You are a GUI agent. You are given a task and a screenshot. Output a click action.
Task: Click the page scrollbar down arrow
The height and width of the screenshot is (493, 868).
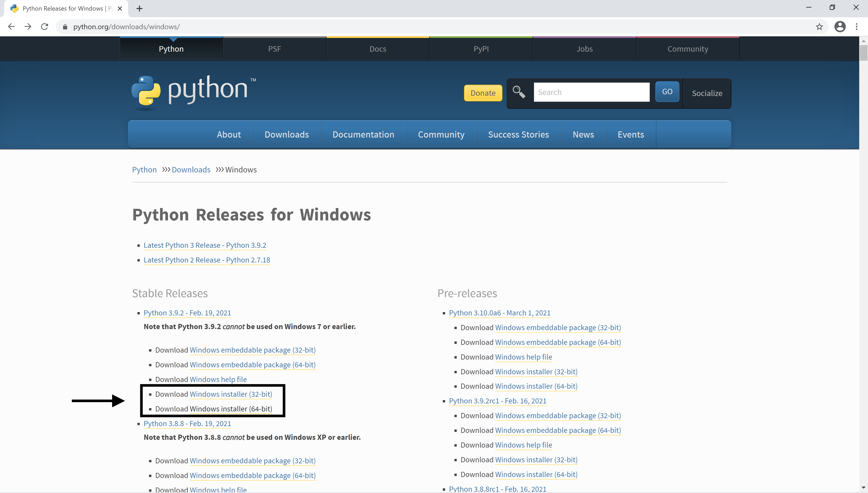863,488
